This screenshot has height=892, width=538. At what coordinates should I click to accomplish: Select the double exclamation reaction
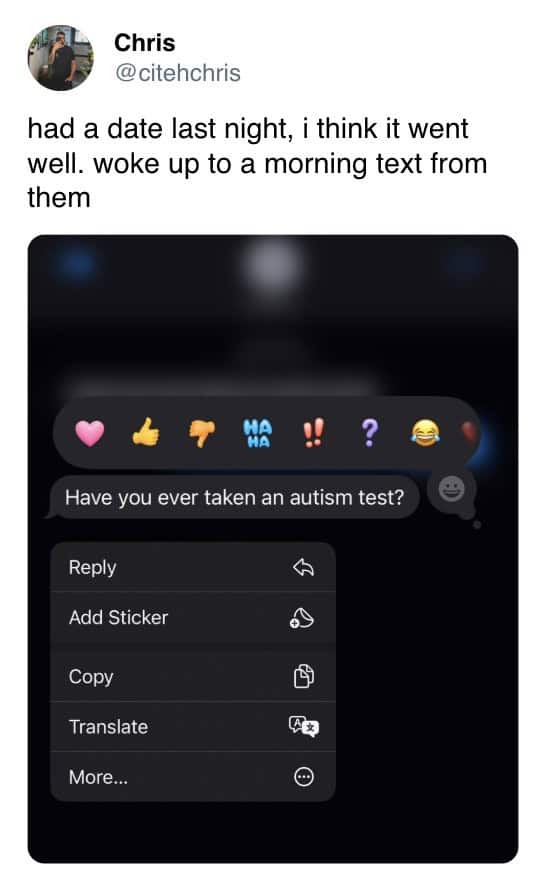coord(313,432)
